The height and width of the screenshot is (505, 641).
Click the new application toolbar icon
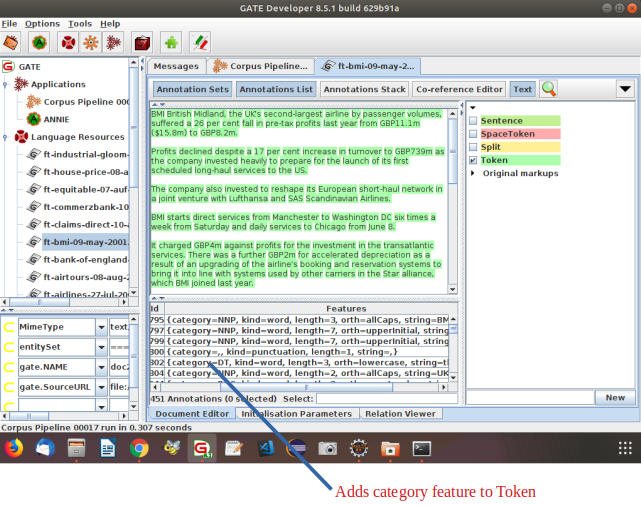pos(114,43)
